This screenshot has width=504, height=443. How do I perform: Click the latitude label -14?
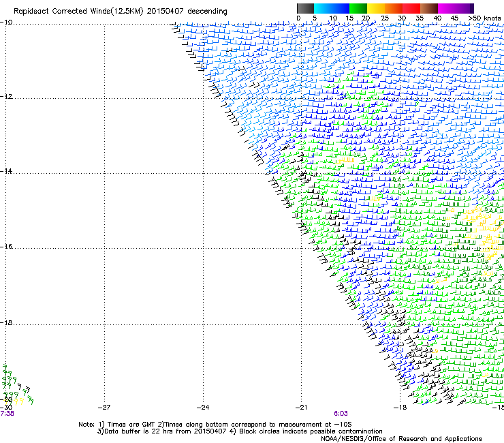pyautogui.click(x=6, y=171)
